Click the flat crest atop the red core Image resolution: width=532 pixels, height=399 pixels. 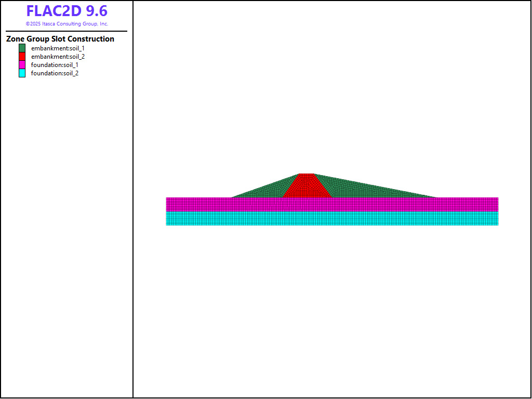pos(307,175)
